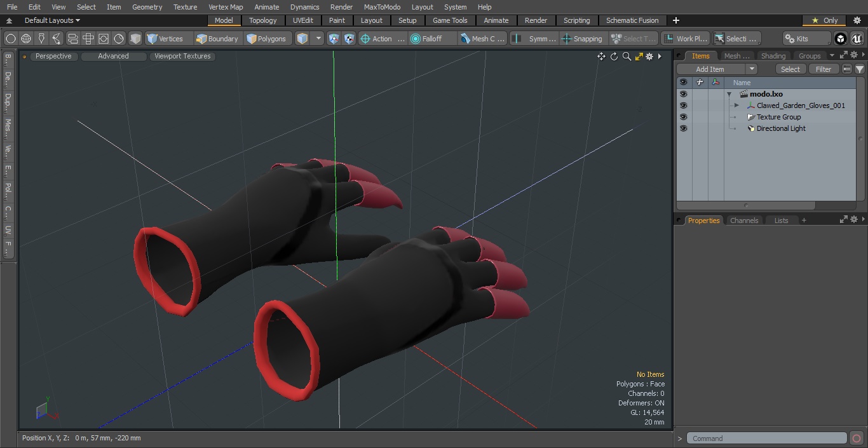The height and width of the screenshot is (448, 868).
Task: Click the viewport zoom magnifier icon
Action: [627, 57]
